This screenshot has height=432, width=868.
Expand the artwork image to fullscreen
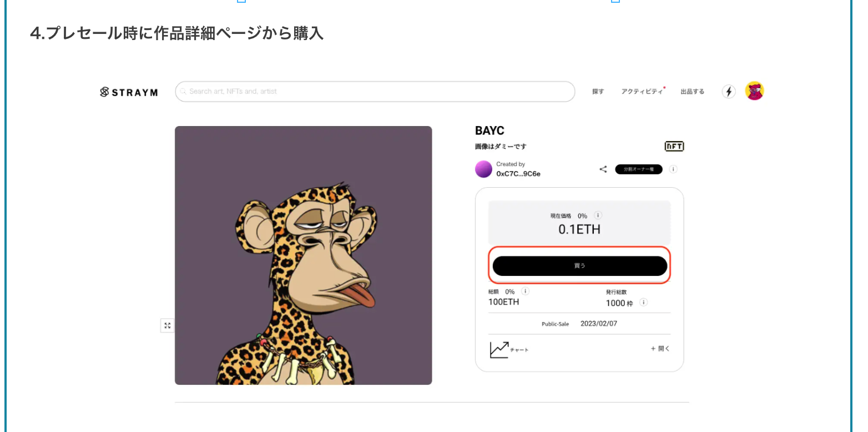click(167, 325)
